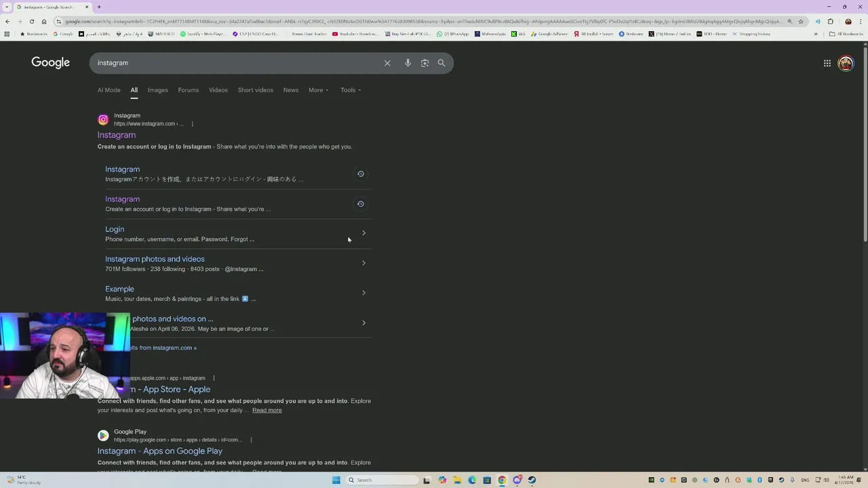Click the Google Play favicon icon
Screen dimensions: 868x488
103,436
